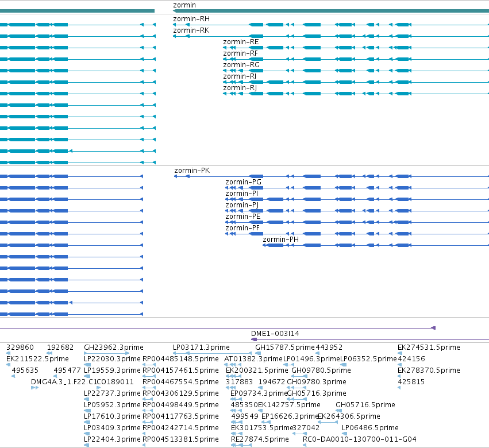Screen dimensions: 489x448
Task: Choose the EP09734.3prime label
Action: (x=259, y=394)
